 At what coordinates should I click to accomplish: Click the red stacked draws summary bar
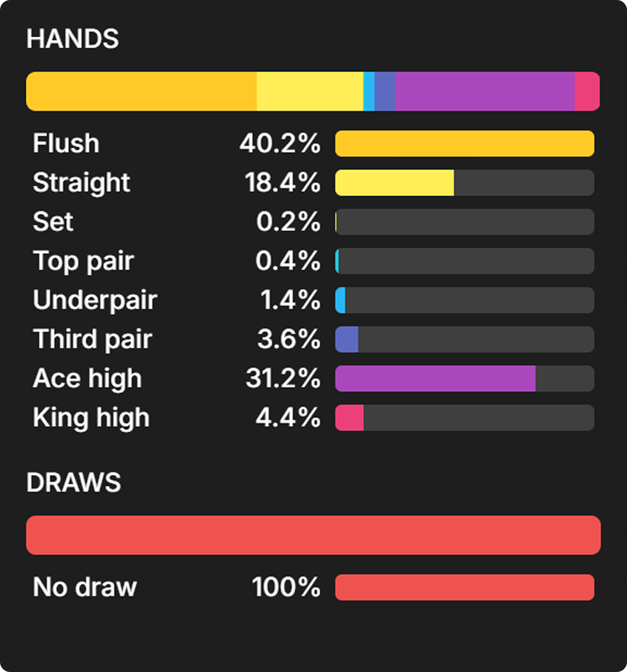click(313, 535)
